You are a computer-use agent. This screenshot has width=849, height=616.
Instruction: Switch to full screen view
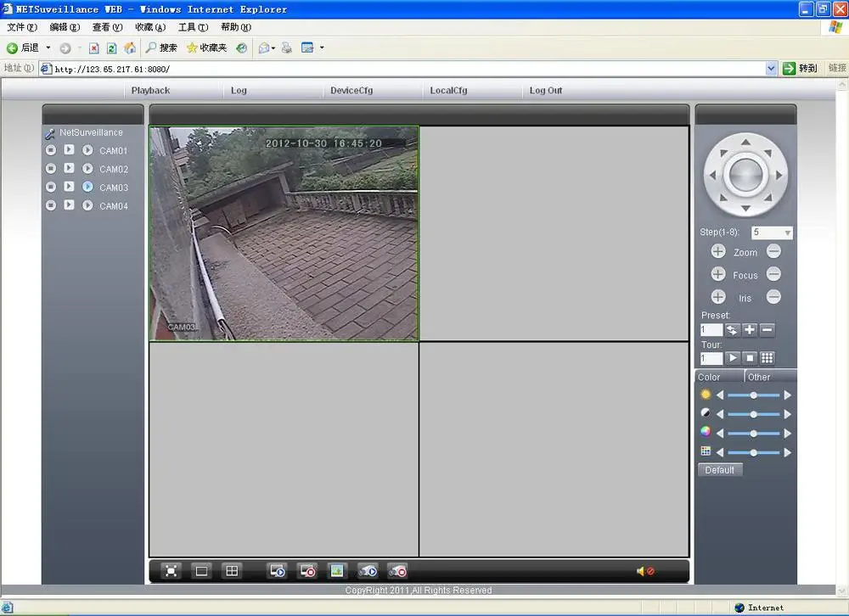[171, 571]
